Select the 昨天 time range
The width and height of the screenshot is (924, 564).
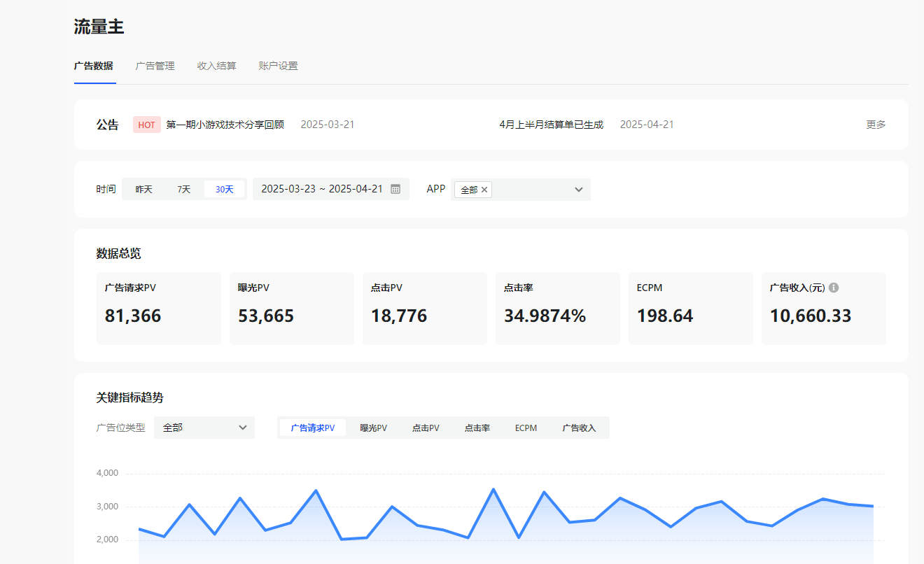[x=143, y=189]
